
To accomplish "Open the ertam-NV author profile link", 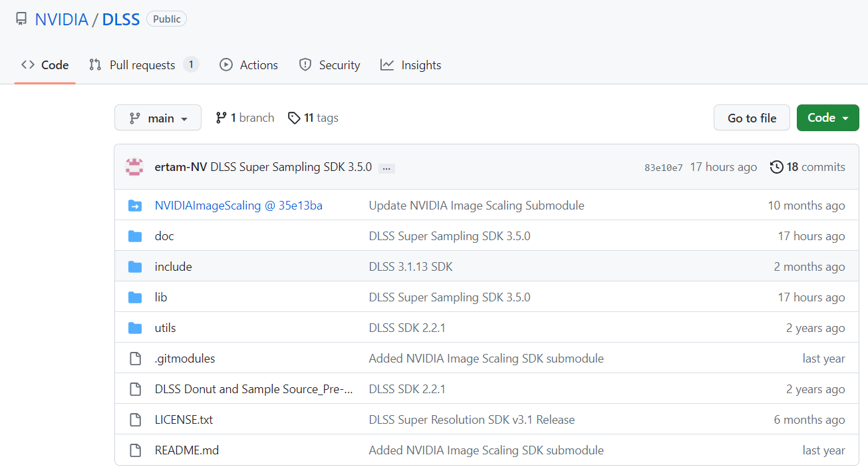I will [181, 167].
